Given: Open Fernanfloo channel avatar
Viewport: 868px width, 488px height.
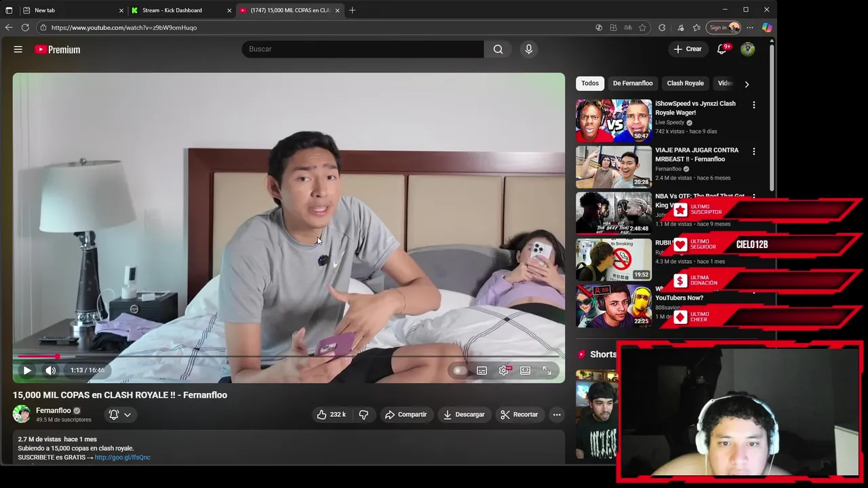Looking at the screenshot, I should [22, 414].
